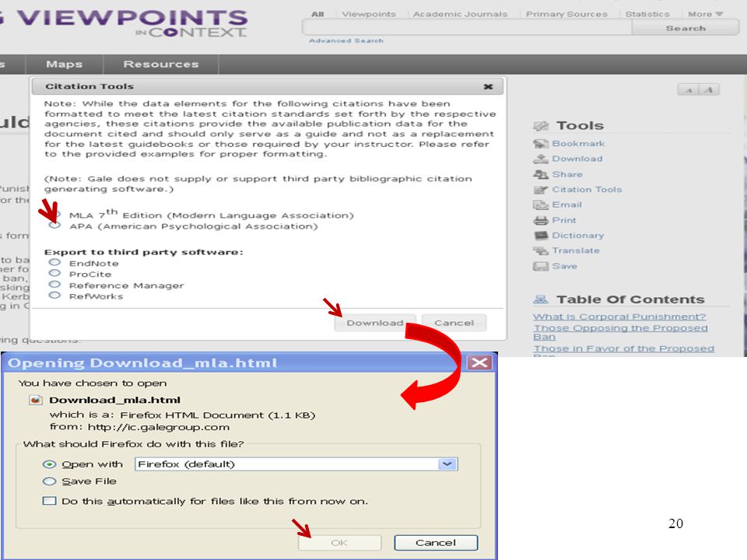Select Reference Manager export option

pyautogui.click(x=54, y=285)
